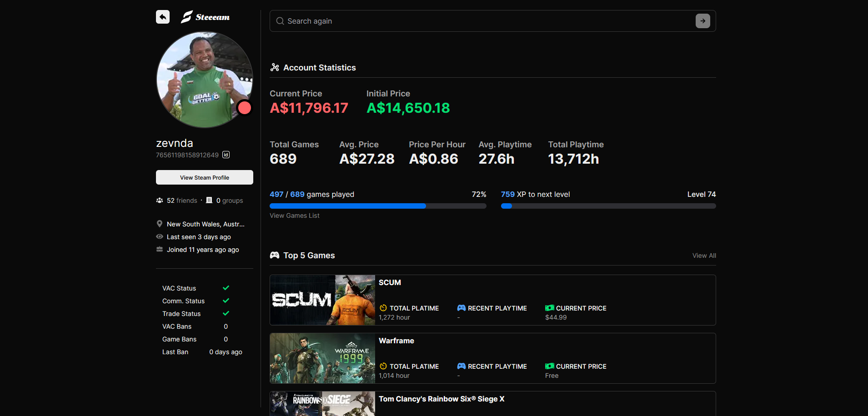Click the 72% games played percentage
The width and height of the screenshot is (868, 416).
pyautogui.click(x=479, y=194)
